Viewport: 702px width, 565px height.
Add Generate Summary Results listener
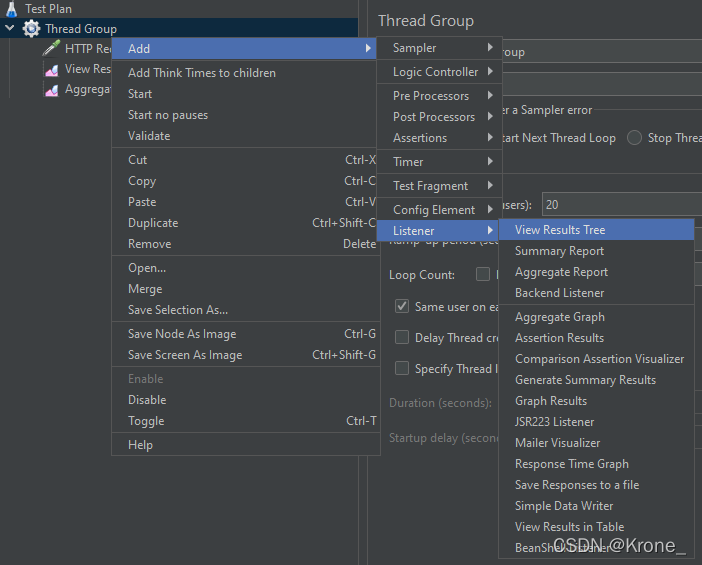(x=596, y=380)
